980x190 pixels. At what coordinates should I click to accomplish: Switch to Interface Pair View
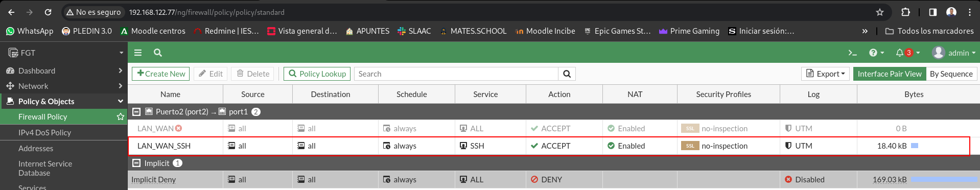(890, 74)
